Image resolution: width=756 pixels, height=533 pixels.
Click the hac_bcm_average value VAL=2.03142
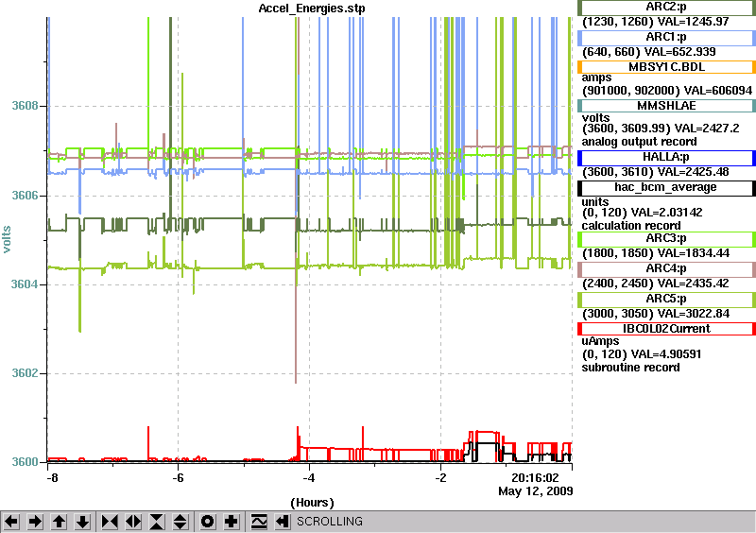click(667, 213)
